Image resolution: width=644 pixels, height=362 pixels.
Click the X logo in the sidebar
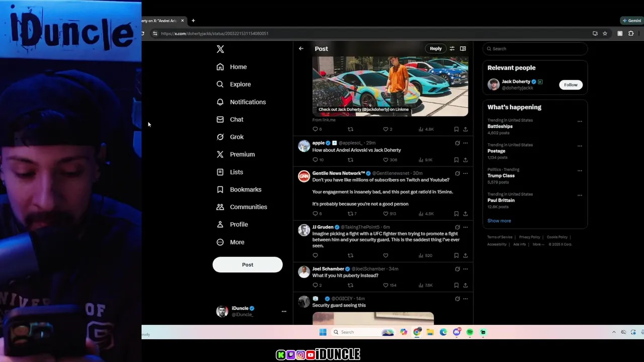pyautogui.click(x=220, y=49)
